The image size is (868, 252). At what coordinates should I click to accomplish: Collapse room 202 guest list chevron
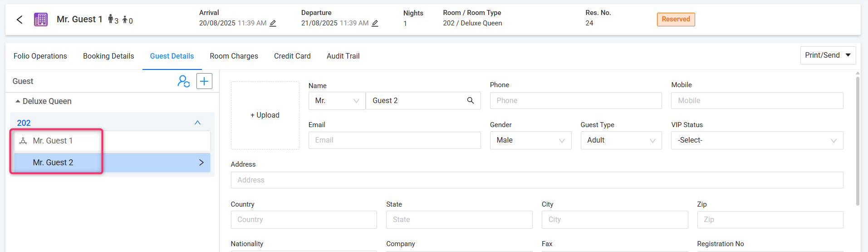click(197, 123)
